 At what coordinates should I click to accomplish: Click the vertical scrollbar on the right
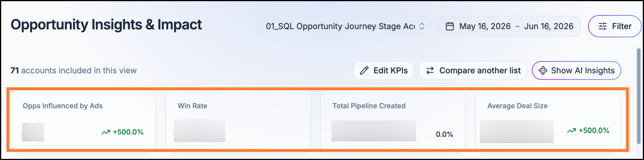638,96
